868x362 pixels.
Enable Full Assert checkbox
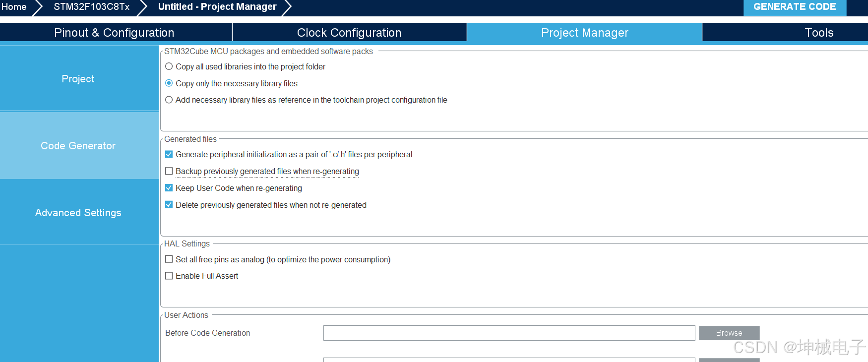[169, 276]
